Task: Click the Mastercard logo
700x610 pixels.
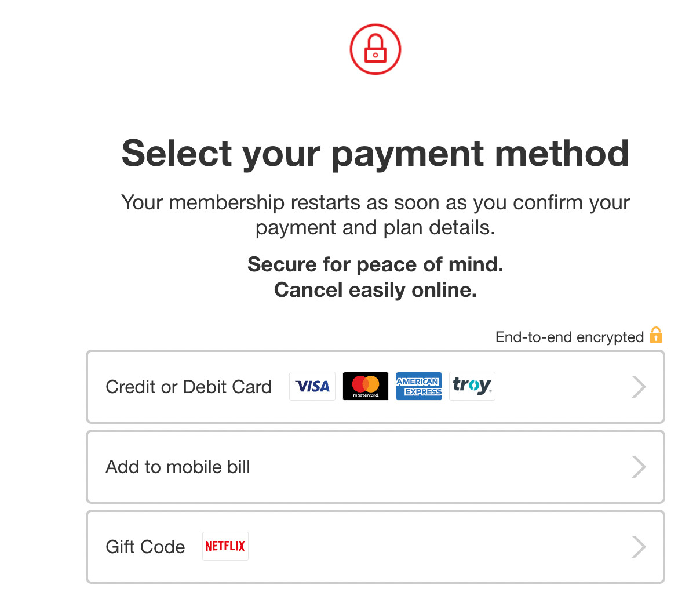Action: (x=366, y=386)
